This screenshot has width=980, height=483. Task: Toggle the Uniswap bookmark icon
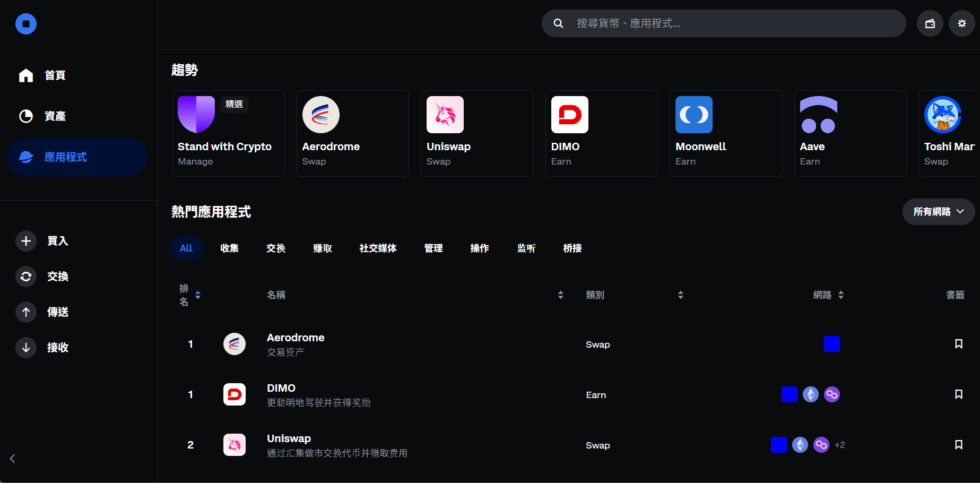click(958, 444)
